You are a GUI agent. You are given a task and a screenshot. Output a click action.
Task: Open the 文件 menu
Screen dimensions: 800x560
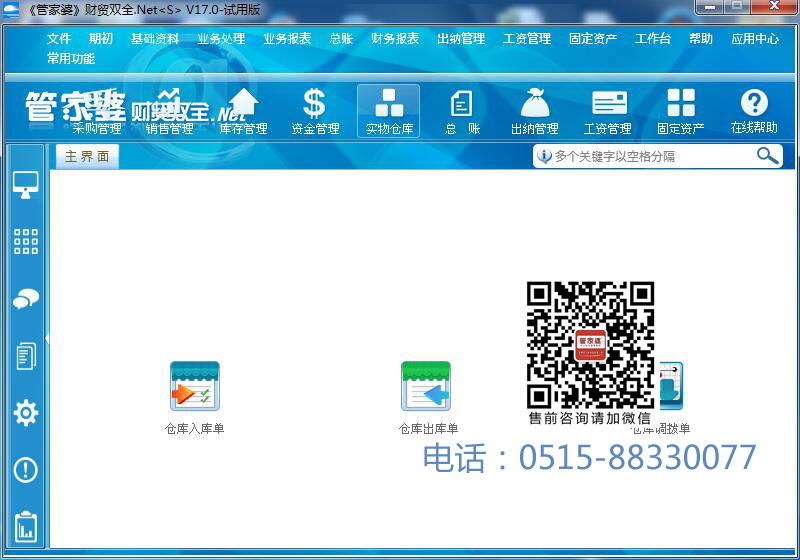[x=59, y=39]
